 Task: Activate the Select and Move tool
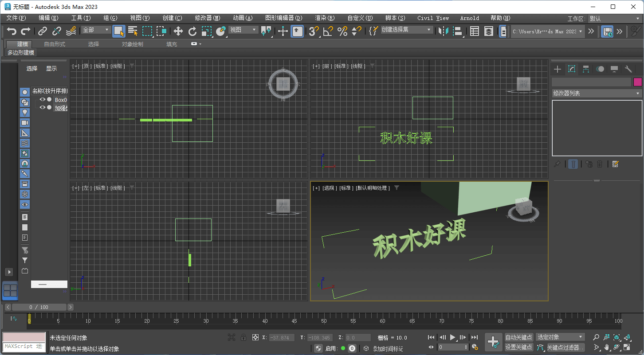click(178, 31)
